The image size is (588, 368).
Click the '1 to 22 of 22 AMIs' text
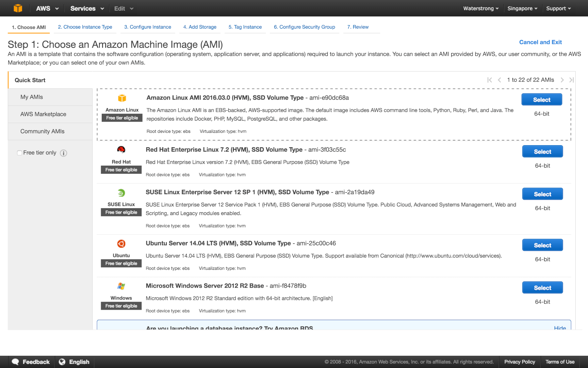point(530,80)
